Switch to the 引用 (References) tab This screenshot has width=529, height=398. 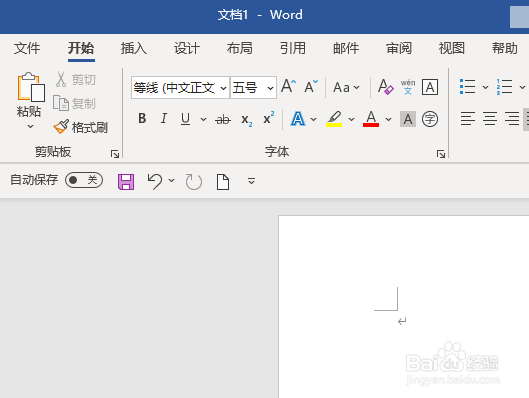click(x=293, y=48)
